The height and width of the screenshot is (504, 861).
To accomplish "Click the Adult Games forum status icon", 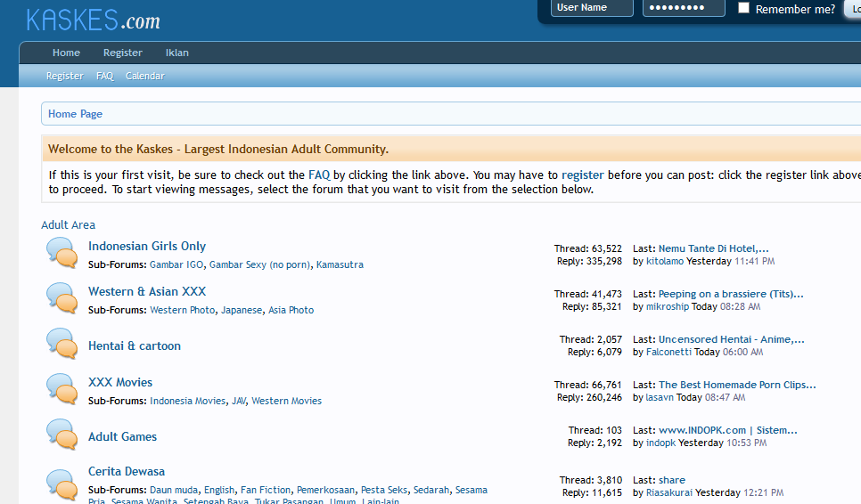I will [62, 435].
